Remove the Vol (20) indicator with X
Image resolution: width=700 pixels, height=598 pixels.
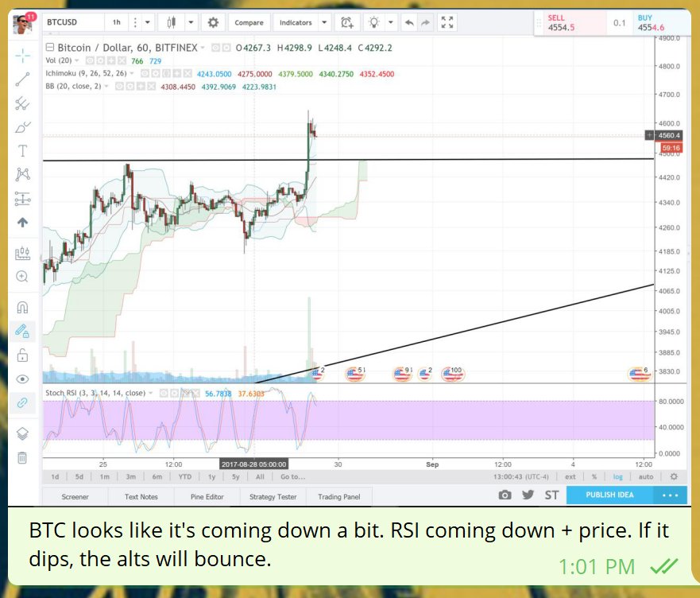[x=121, y=60]
